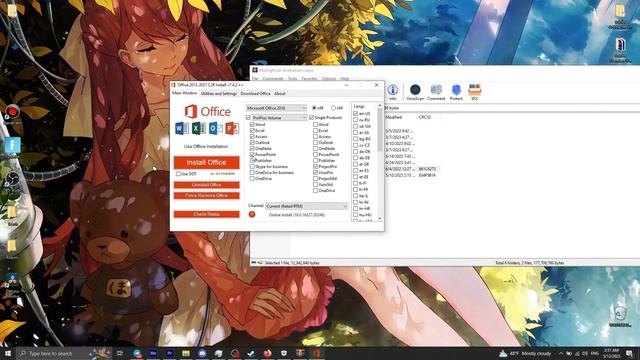
Task: Open the Windows Start menu
Action: (x=7, y=353)
